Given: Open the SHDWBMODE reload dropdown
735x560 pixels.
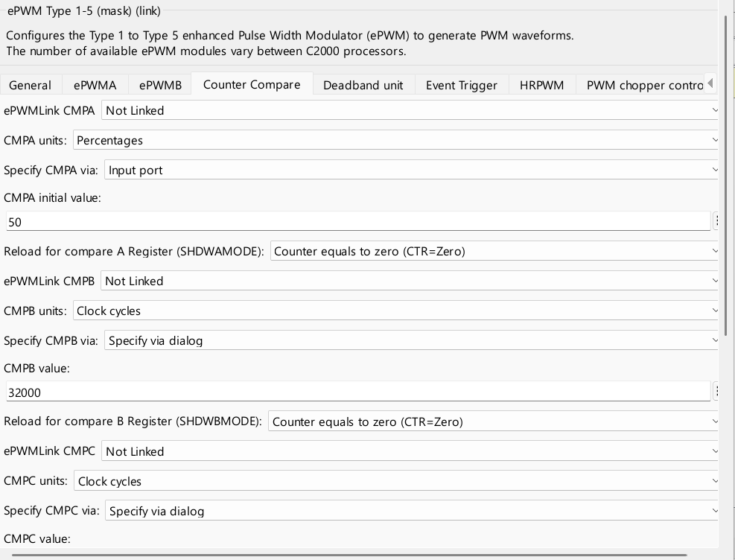Looking at the screenshot, I should (x=493, y=421).
